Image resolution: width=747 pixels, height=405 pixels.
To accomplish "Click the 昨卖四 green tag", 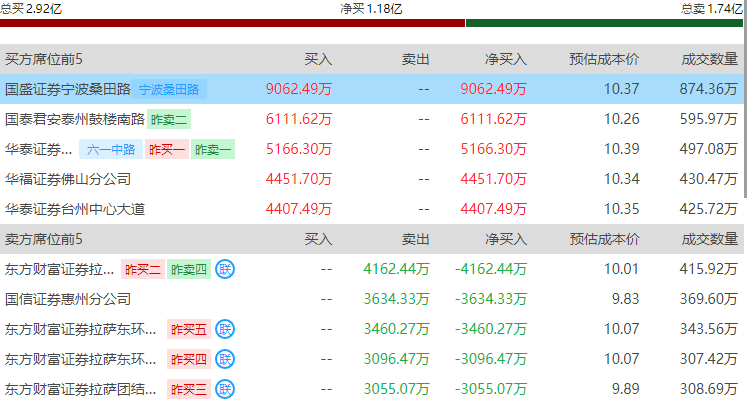I will coord(189,269).
